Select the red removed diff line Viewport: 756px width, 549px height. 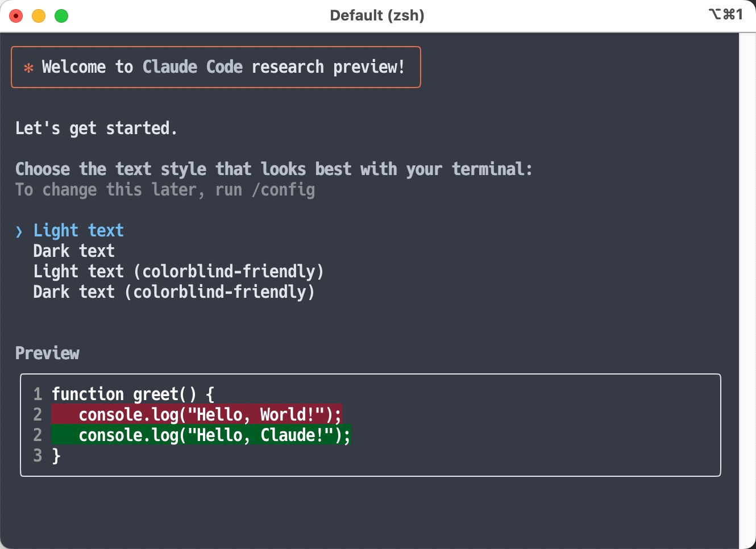(x=196, y=415)
